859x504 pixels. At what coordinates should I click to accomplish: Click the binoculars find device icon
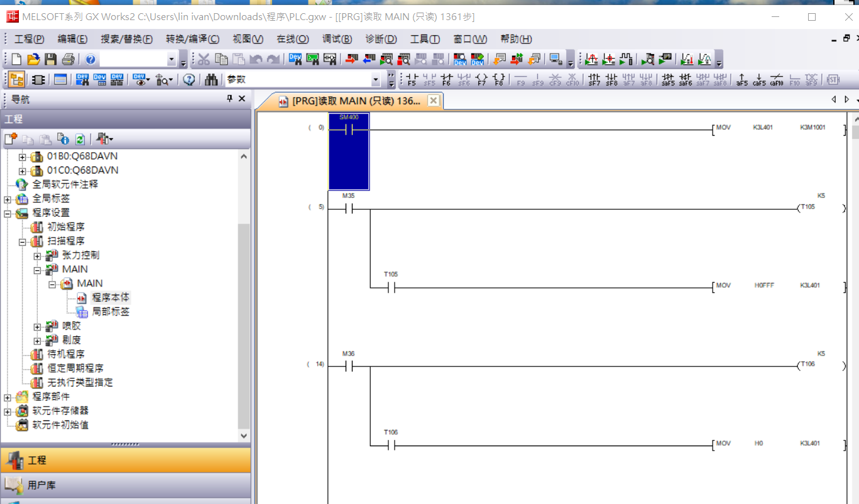tap(211, 80)
